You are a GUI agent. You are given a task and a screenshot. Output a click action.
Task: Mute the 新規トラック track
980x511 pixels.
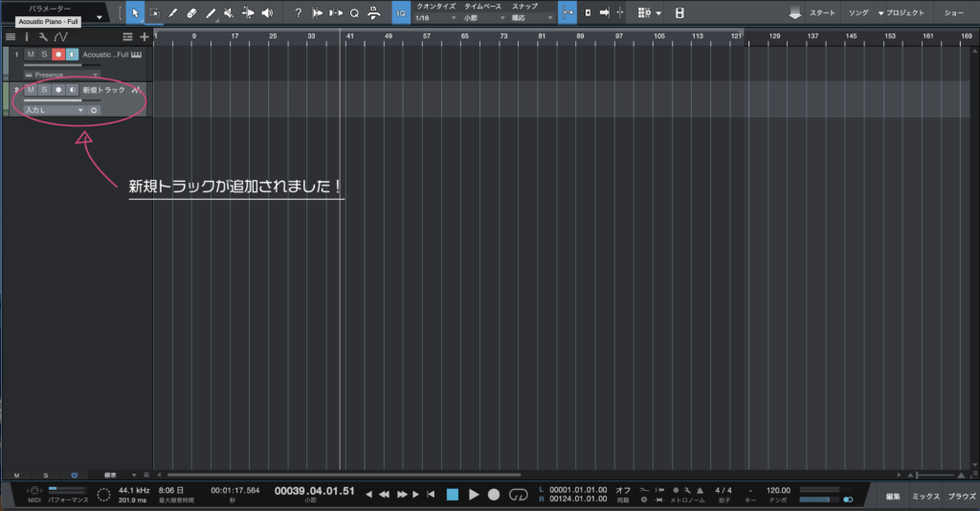[31, 89]
